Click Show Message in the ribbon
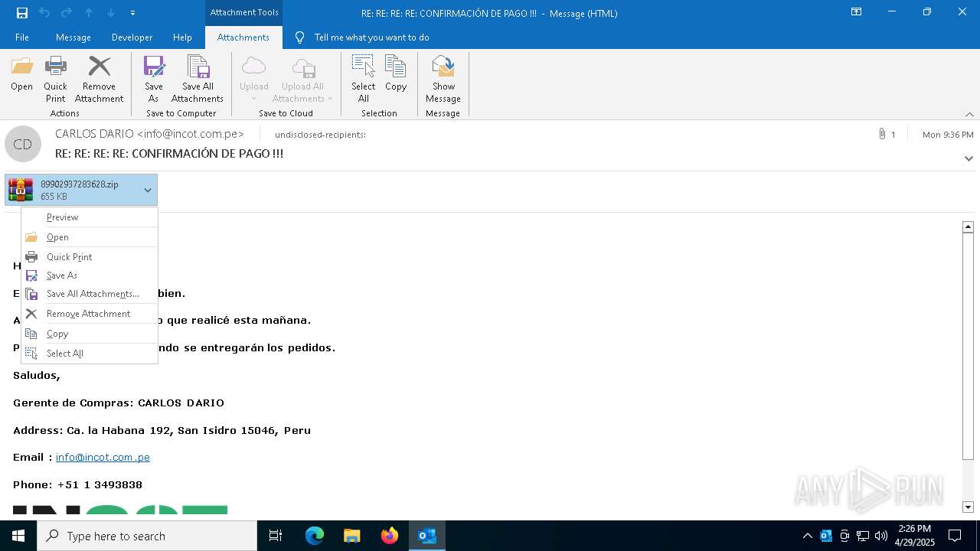Screen dimensions: 980x551 pyautogui.click(x=443, y=80)
